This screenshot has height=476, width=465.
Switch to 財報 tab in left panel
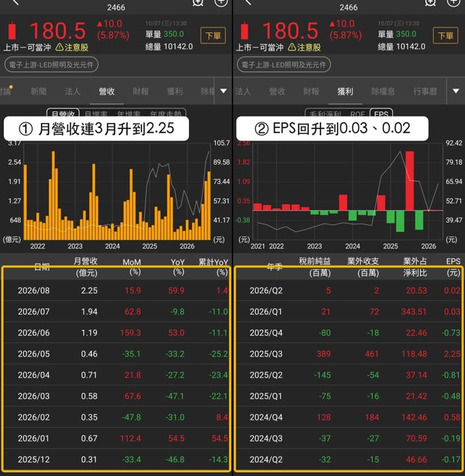[x=141, y=91]
